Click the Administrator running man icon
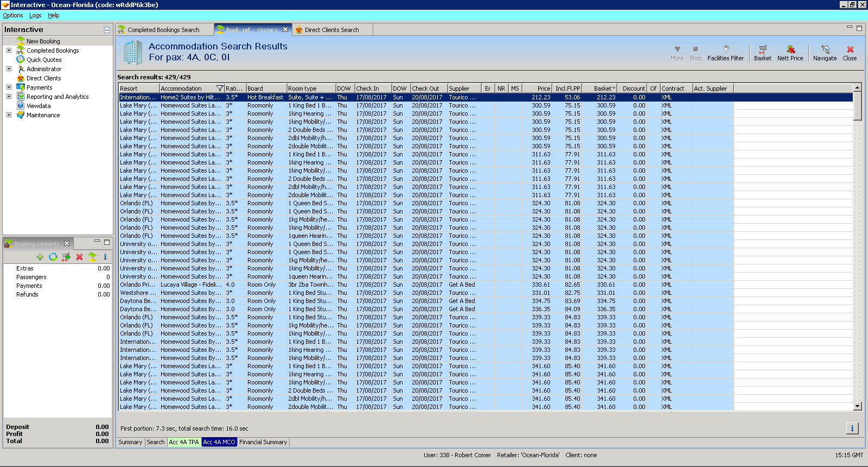 21,69
